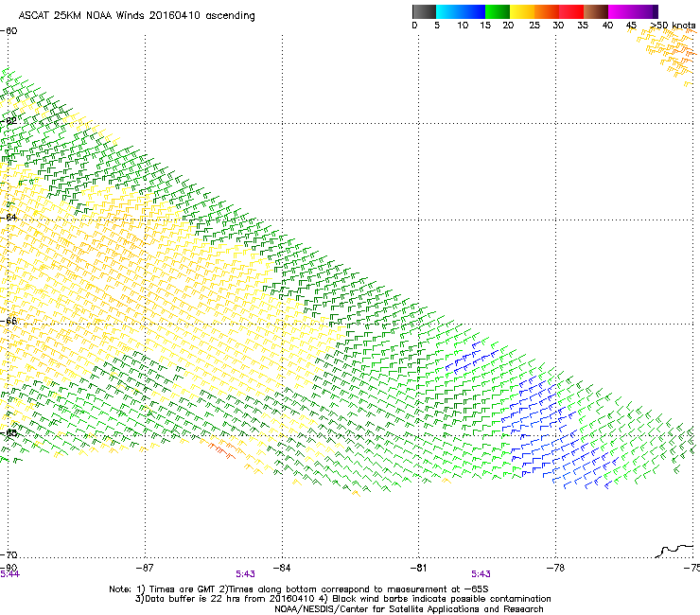Click the '-70' latitude axis label

coord(9,555)
